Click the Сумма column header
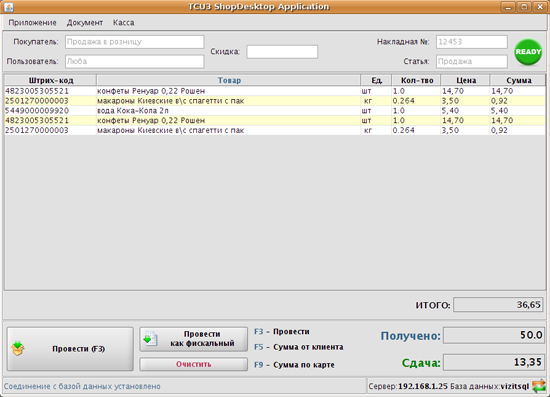Viewport: 550px width, 397px height. 518,80
